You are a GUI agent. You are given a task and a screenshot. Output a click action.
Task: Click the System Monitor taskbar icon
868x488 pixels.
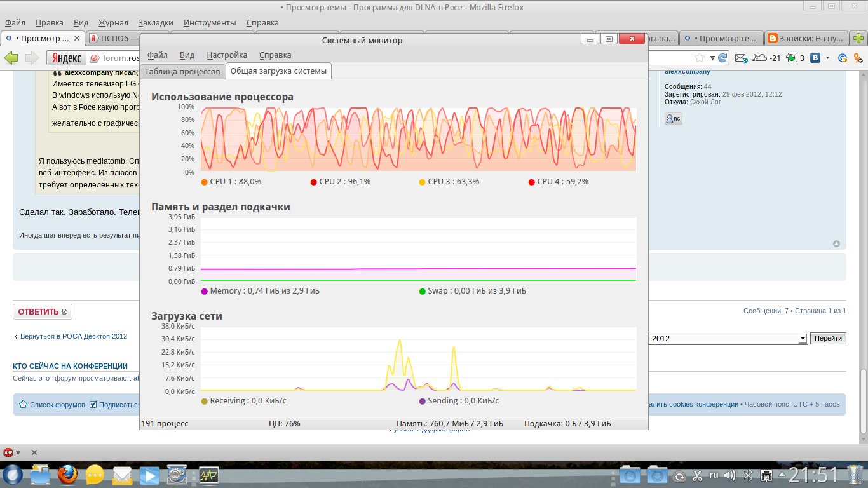coord(209,475)
